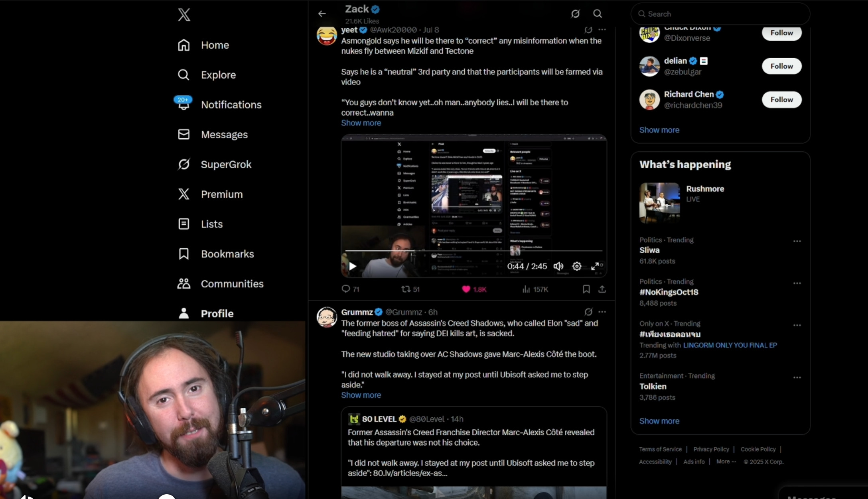Expand yeet post with Show more
Screen dimensions: 868x499
[361, 123]
